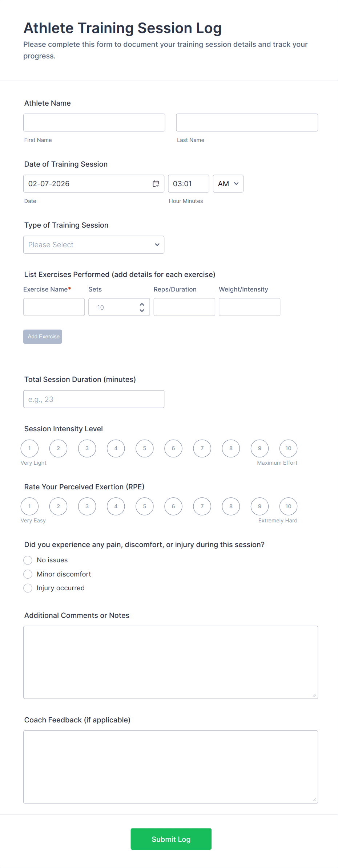338x868 pixels.
Task: Pick Session Intensity Level 10
Action: tap(288, 448)
